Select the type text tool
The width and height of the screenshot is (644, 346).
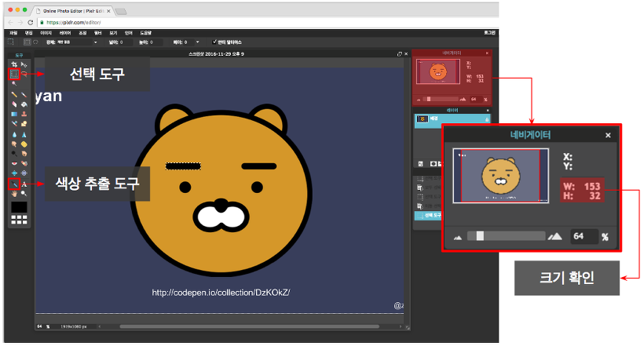tap(24, 183)
